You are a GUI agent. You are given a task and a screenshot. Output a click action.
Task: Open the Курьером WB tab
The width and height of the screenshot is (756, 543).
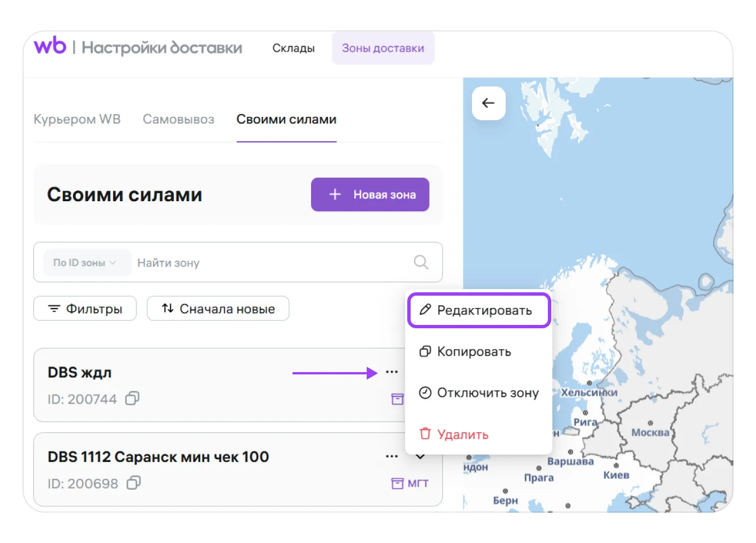[77, 119]
